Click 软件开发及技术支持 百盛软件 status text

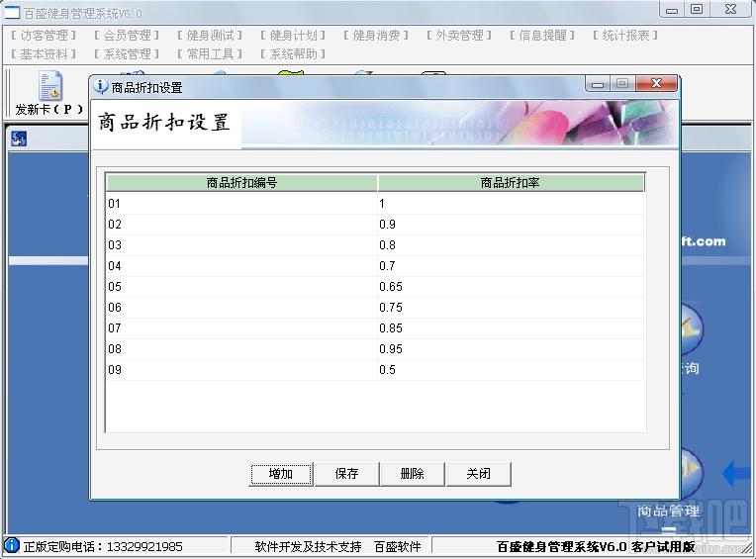click(338, 546)
